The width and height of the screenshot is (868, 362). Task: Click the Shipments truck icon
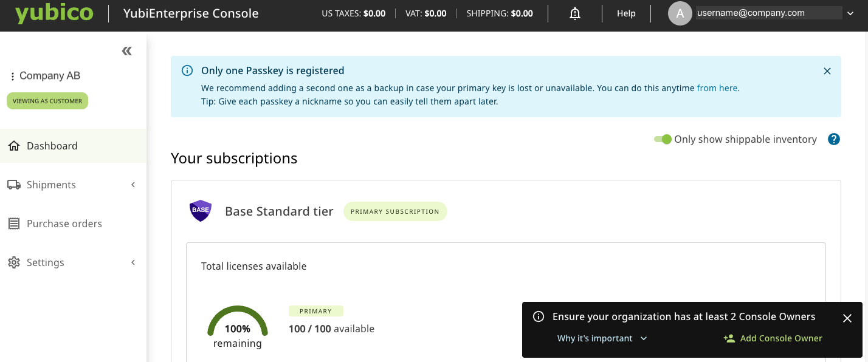(x=14, y=185)
